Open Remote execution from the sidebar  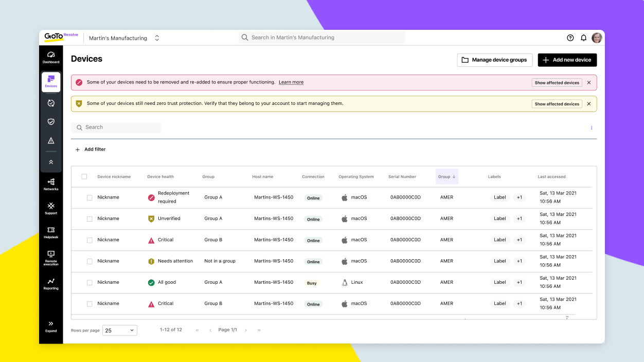click(51, 257)
